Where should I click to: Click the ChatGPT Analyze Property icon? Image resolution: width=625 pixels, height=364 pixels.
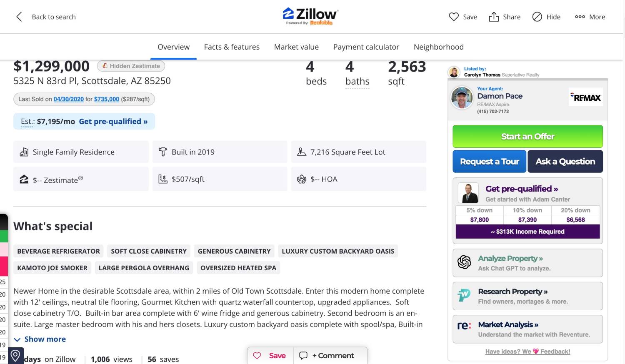464,262
